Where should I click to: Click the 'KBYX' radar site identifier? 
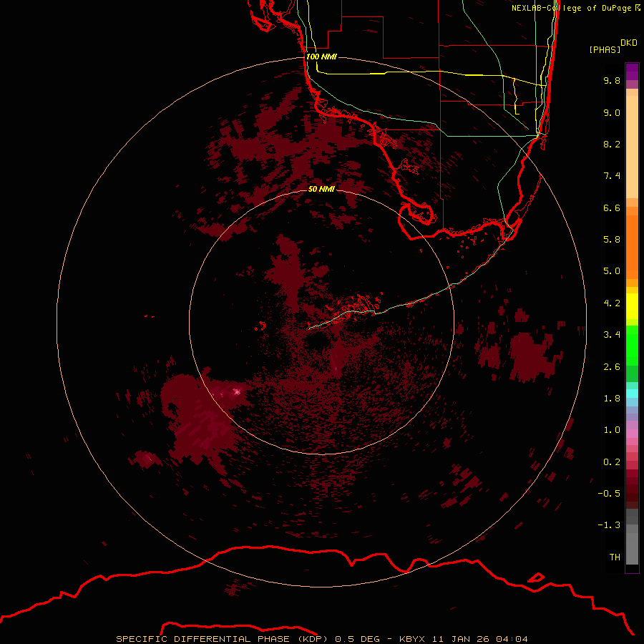[x=412, y=639]
